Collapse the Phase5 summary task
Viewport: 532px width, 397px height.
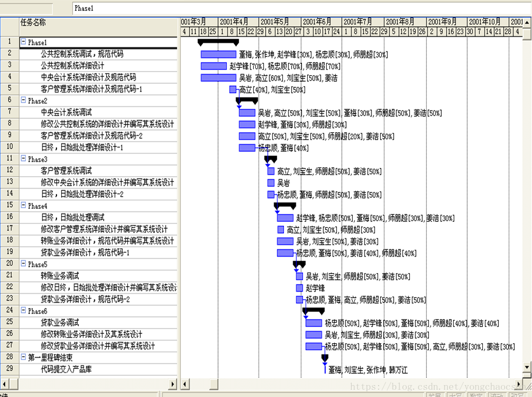click(23, 264)
